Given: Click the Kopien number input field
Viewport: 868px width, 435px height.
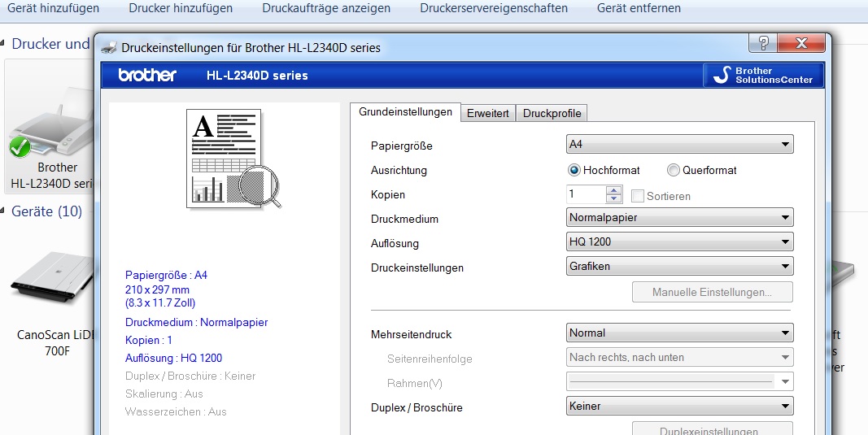Looking at the screenshot, I should pyautogui.click(x=587, y=194).
